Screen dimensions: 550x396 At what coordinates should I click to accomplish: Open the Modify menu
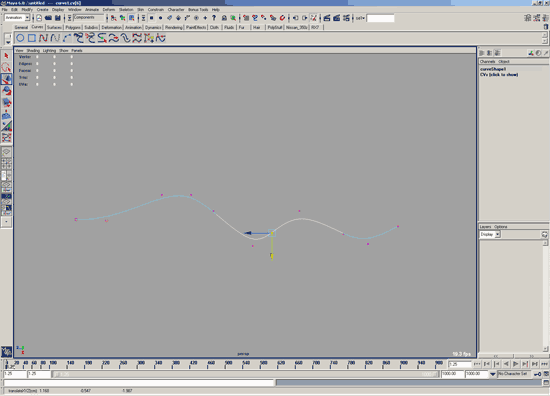[27, 9]
